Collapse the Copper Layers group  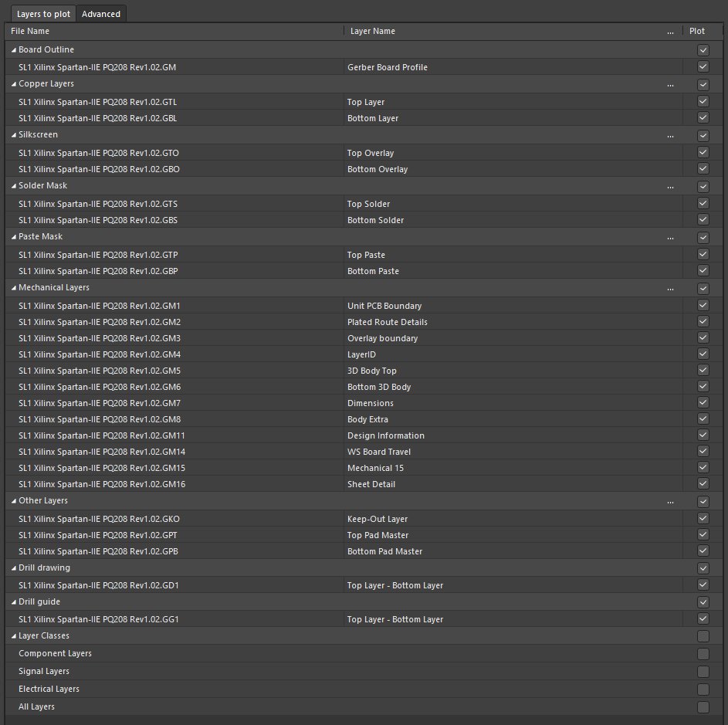13,84
